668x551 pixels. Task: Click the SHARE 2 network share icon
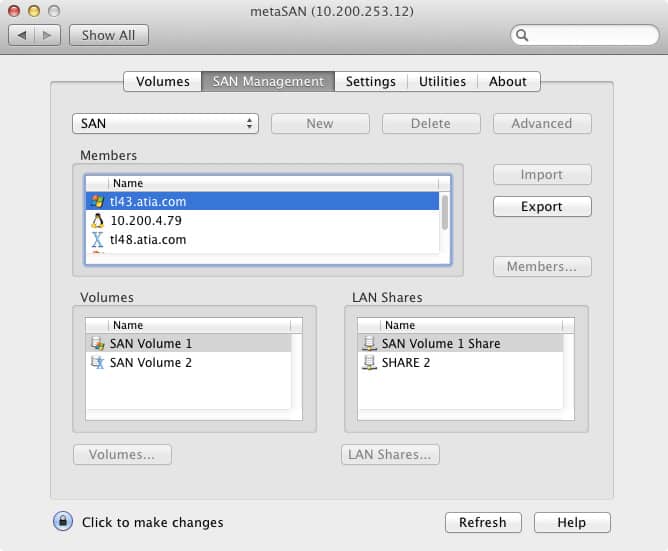(x=369, y=362)
